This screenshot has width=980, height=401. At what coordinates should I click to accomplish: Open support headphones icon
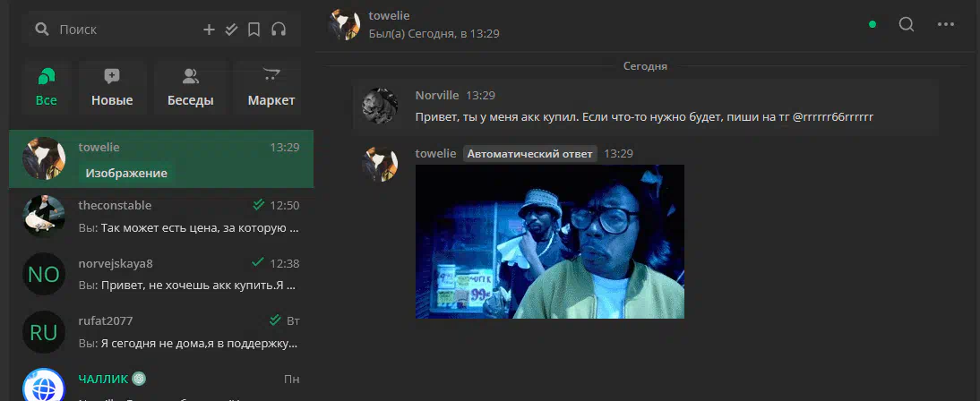(278, 30)
